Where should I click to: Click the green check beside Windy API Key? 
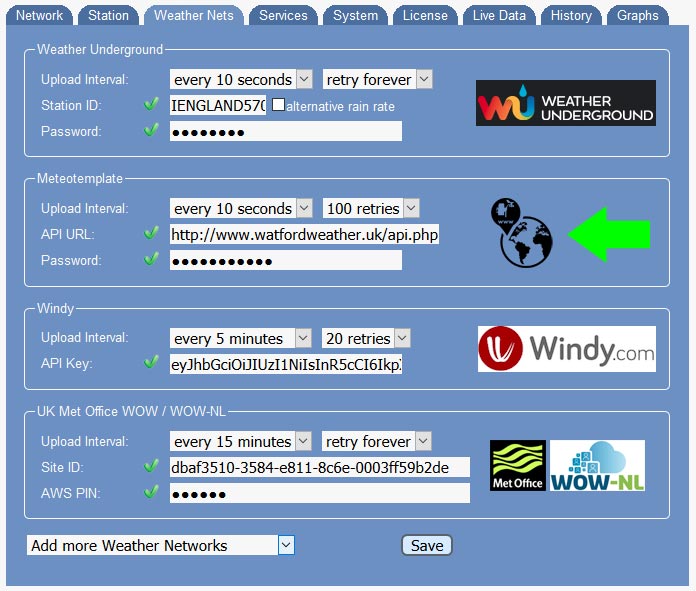(x=151, y=362)
